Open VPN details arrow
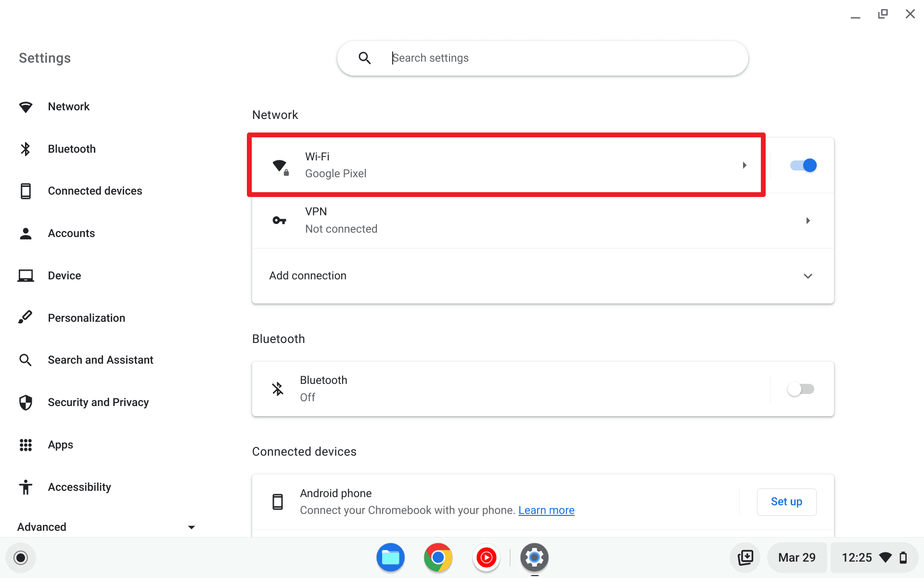Image resolution: width=924 pixels, height=578 pixels. click(808, 221)
